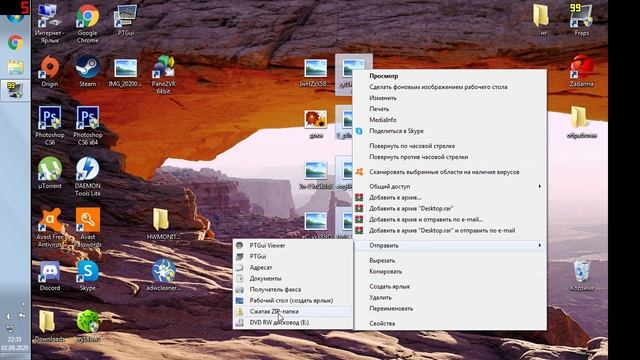Open the adwcleaner desktop icon

tap(163, 275)
